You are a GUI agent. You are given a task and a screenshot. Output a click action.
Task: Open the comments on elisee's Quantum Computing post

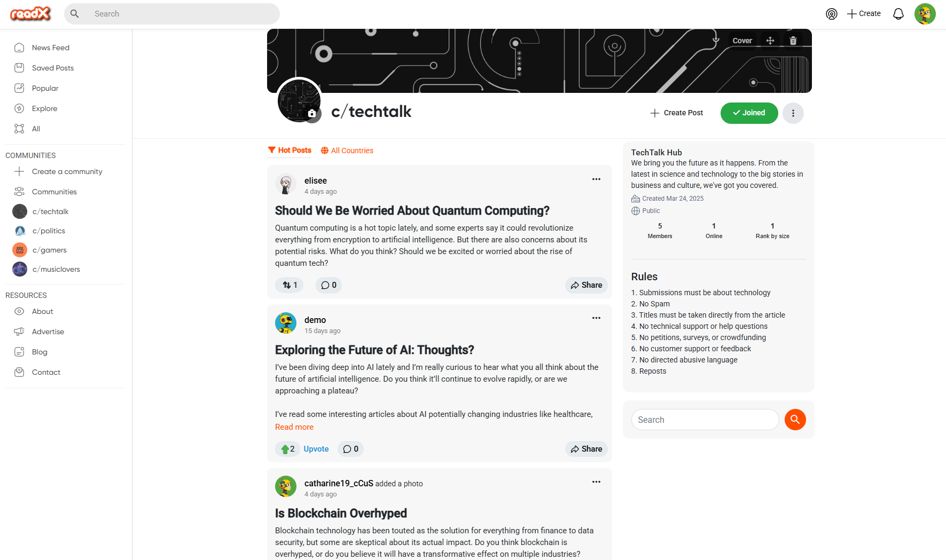[x=329, y=285]
